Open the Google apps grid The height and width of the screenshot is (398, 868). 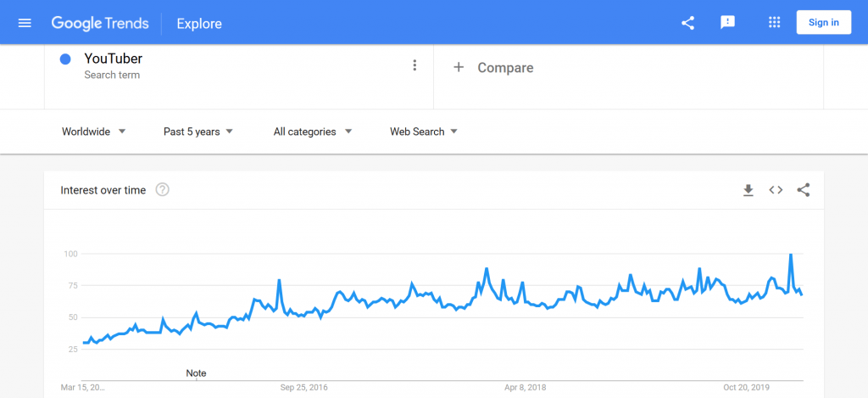coord(775,23)
